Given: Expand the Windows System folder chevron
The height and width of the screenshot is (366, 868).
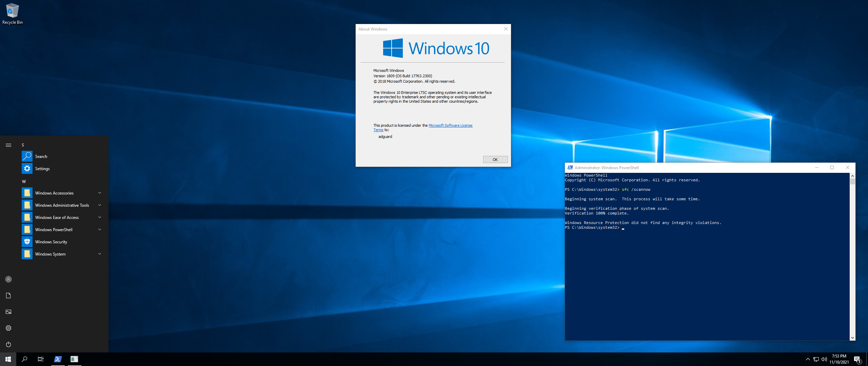Looking at the screenshot, I should pyautogui.click(x=100, y=254).
